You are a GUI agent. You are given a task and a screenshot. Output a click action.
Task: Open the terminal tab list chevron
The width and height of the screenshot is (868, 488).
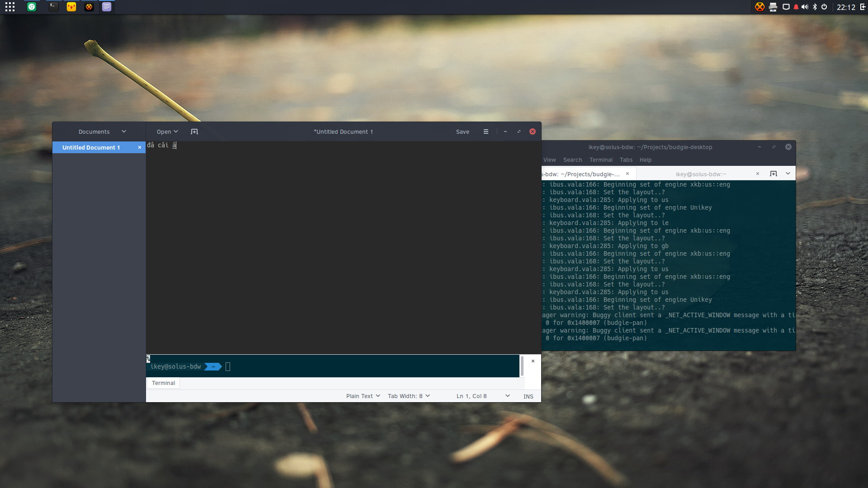click(788, 174)
